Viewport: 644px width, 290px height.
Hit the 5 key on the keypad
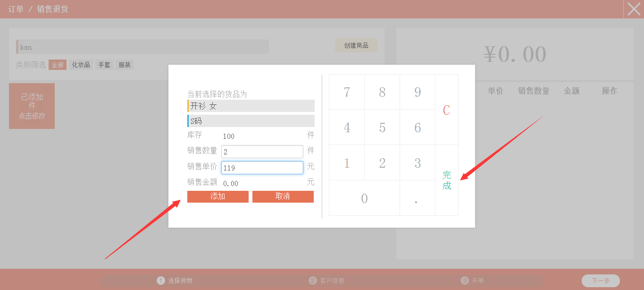pos(382,128)
